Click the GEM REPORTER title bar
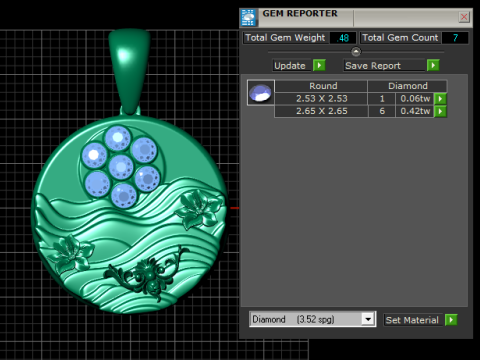Image resolution: width=480 pixels, height=360 pixels. tap(357, 18)
